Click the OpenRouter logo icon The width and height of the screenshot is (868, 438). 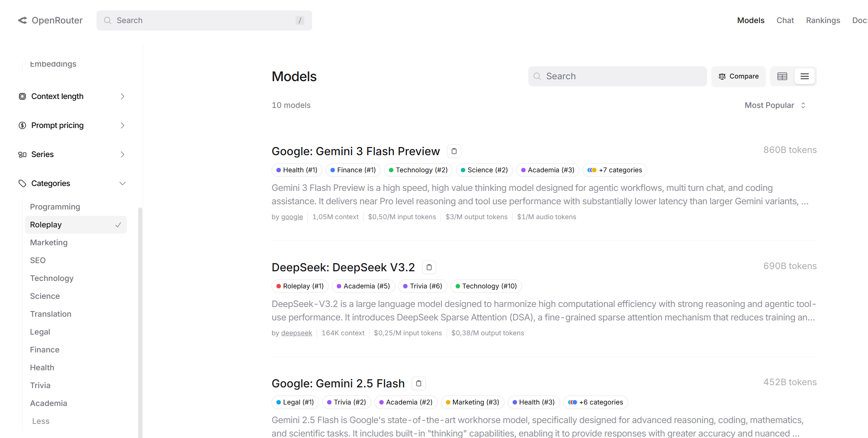[x=23, y=20]
